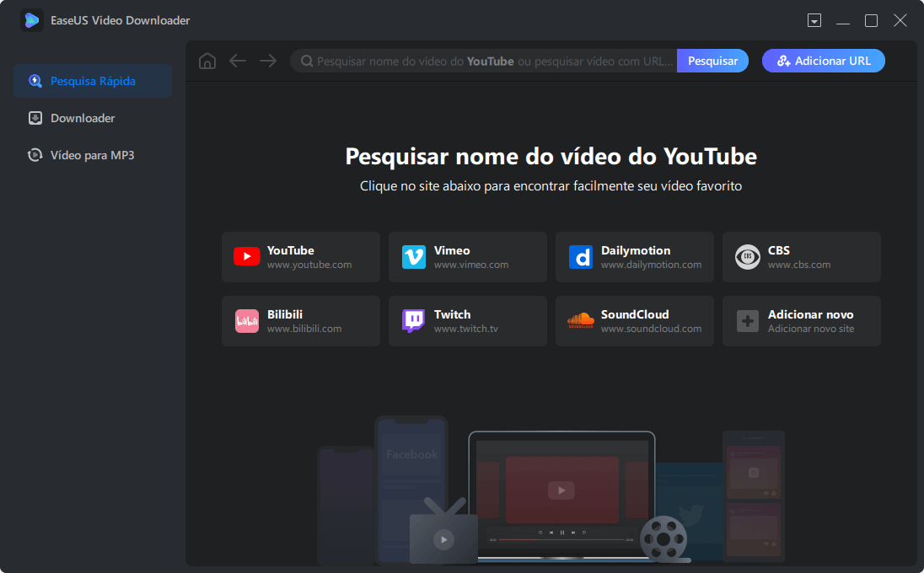Image resolution: width=924 pixels, height=573 pixels.
Task: Open www.vimeo.com site link
Action: pos(470,265)
